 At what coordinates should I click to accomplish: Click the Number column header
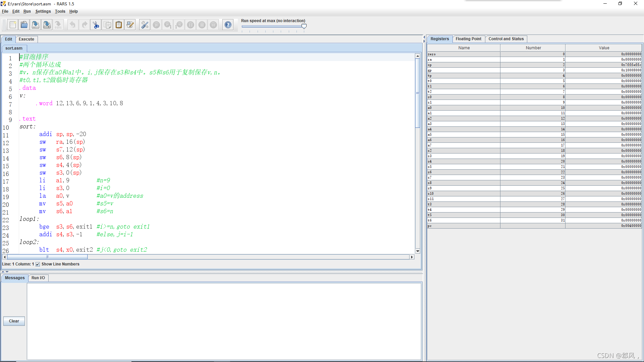(533, 48)
